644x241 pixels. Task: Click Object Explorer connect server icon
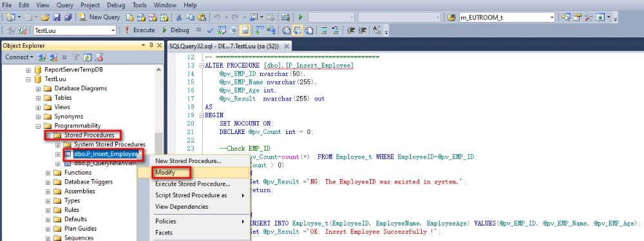coord(41,57)
